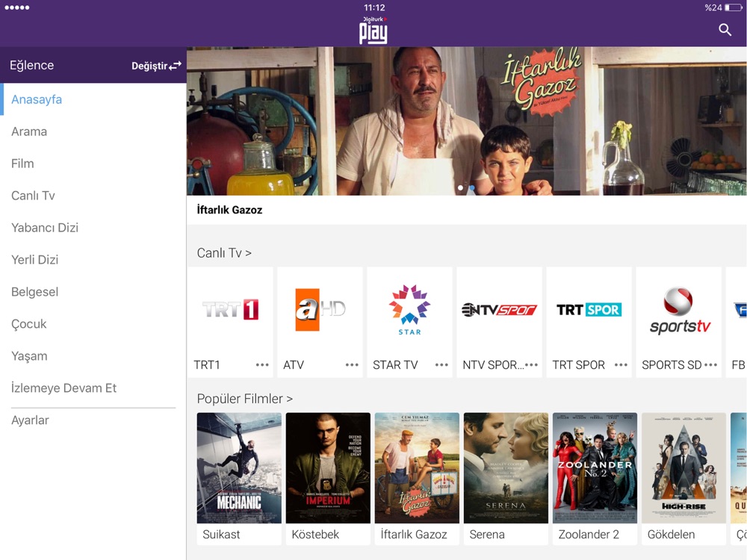Click the Eğlence category header
Viewport: 747px width, 560px height.
point(32,65)
